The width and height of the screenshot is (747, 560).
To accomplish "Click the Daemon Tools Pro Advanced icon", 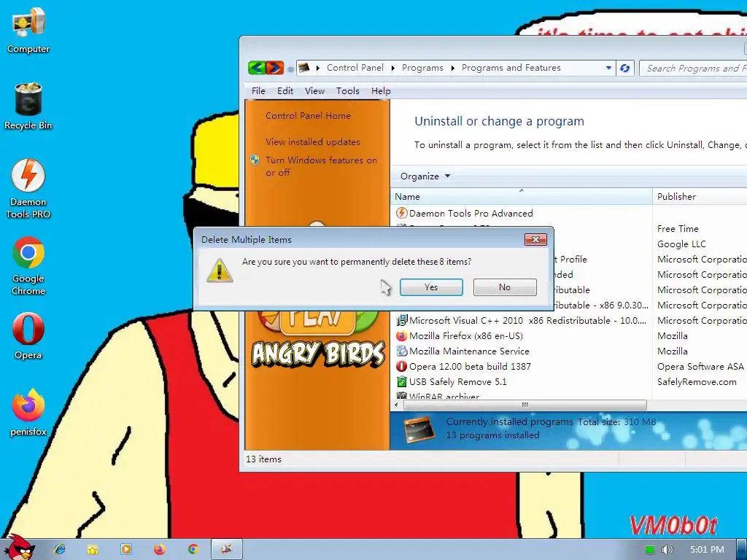I will (402, 213).
